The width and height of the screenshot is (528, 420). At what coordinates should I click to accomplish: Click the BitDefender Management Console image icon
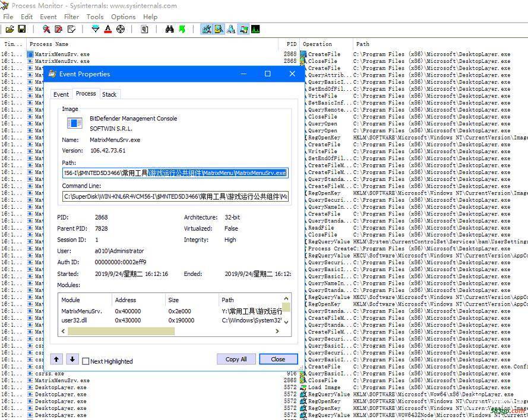pos(74,123)
